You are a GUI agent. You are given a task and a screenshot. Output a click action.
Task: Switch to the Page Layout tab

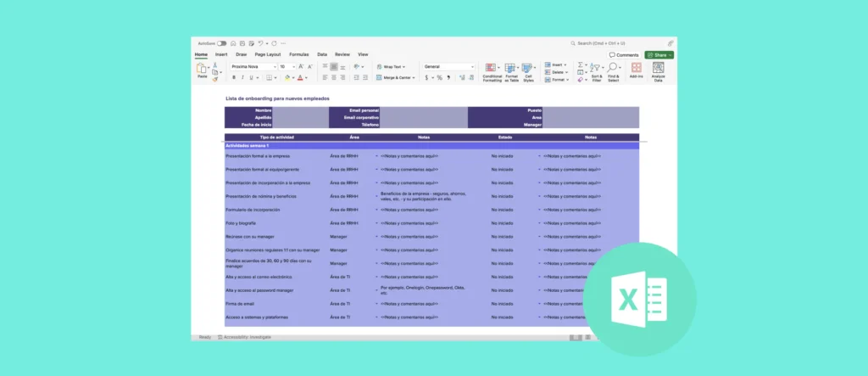pyautogui.click(x=268, y=54)
